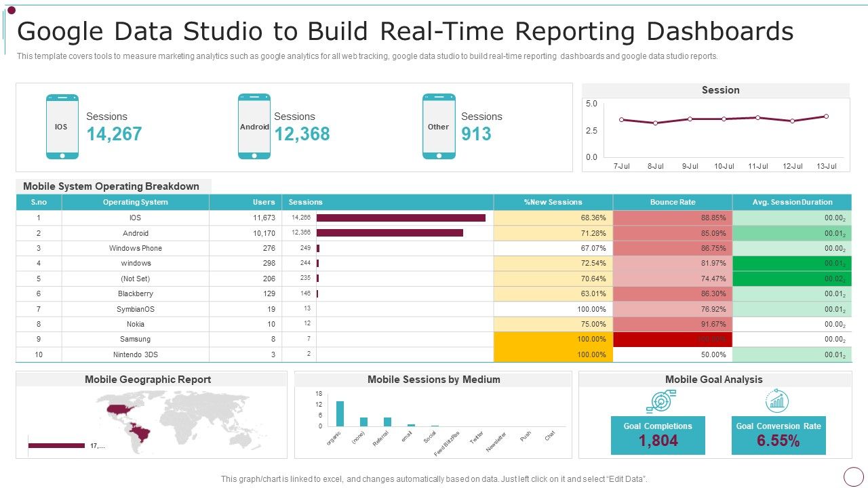Click the dashboard main title text
Screen dimensions: 868x488
pyautogui.click(x=406, y=31)
